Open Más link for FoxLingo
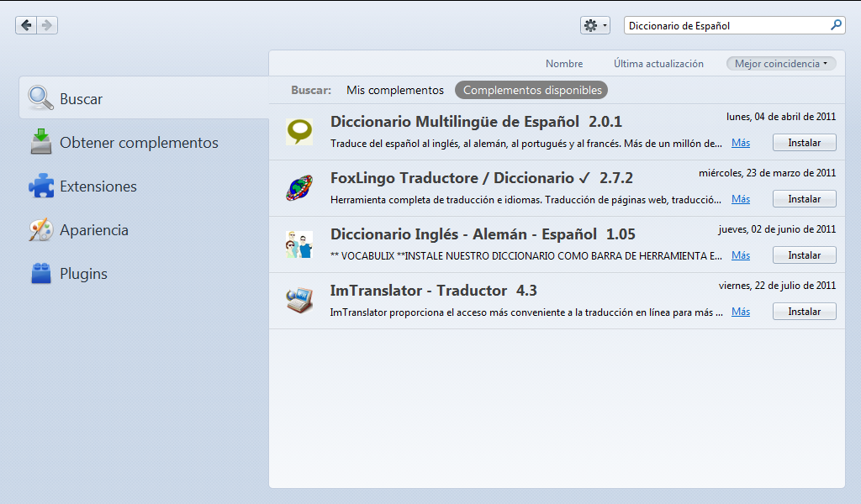Image resolution: width=861 pixels, height=504 pixels. coord(740,199)
